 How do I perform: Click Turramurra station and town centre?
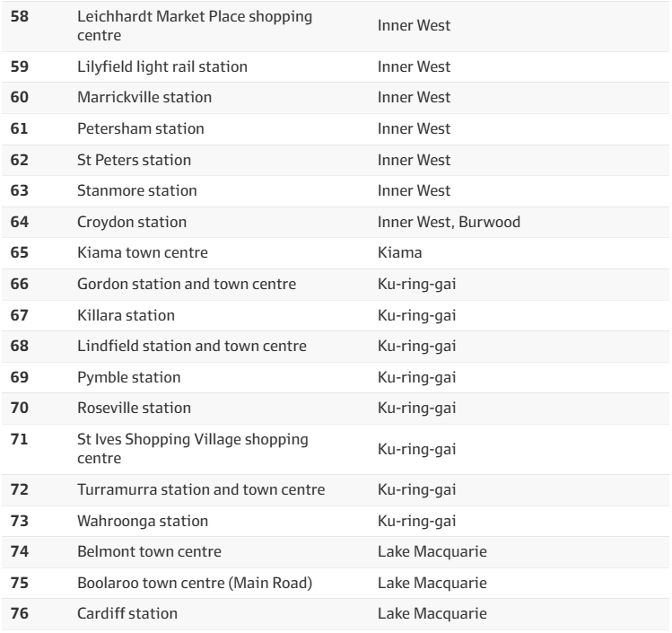pyautogui.click(x=201, y=489)
